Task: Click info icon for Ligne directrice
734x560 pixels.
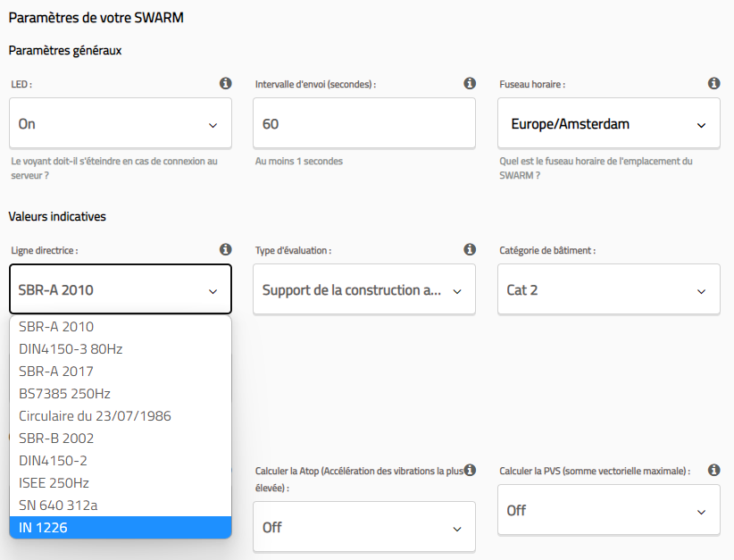Action: [225, 249]
